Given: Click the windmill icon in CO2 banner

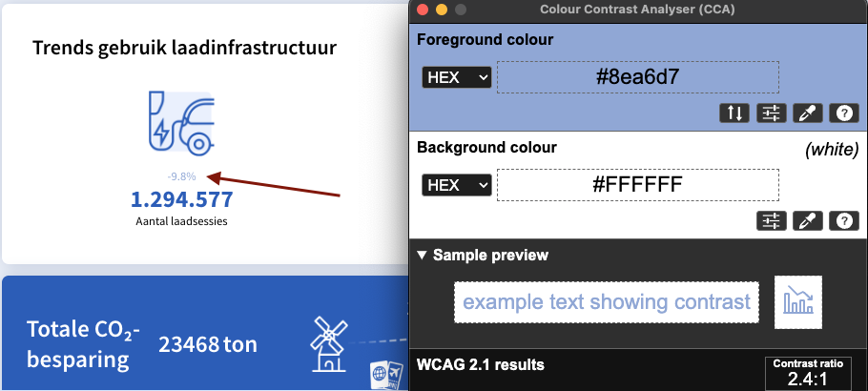Looking at the screenshot, I should [327, 344].
